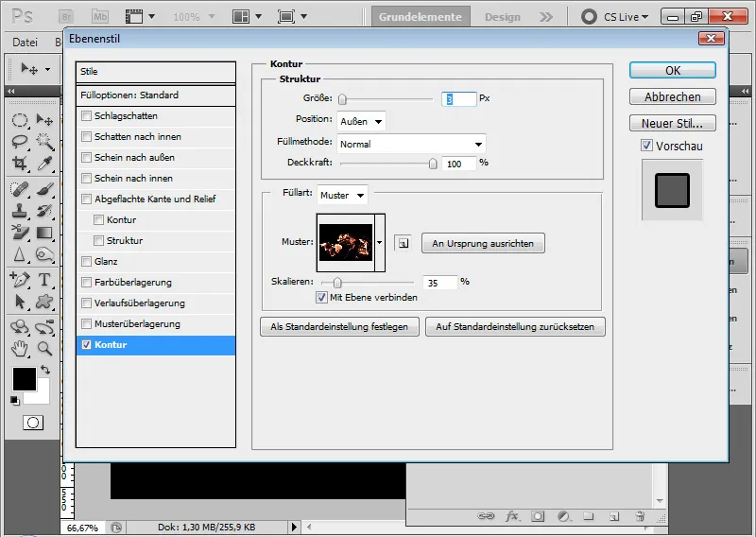
Task: Select the 3D Rotate tool
Action: pos(19,327)
